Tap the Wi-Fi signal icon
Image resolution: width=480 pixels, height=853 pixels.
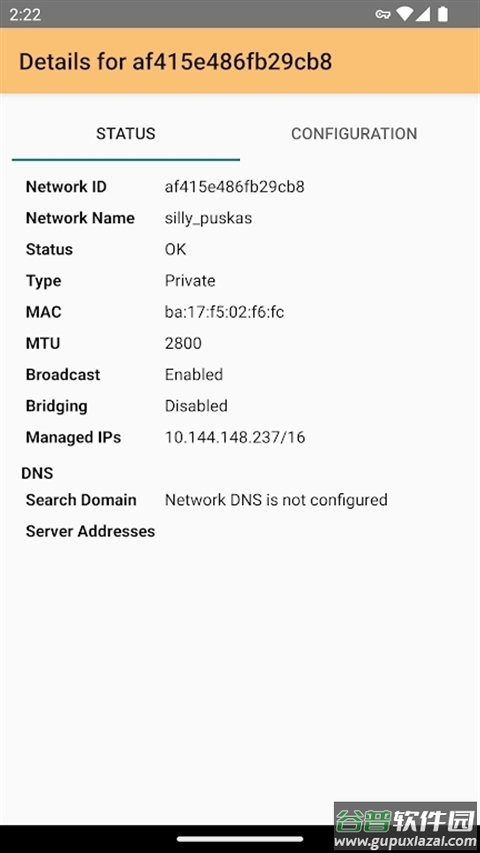[x=404, y=14]
